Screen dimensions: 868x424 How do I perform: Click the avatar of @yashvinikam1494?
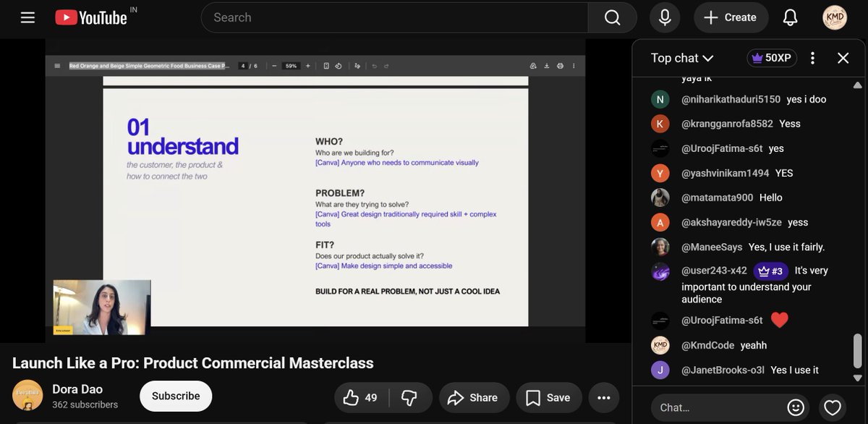(x=660, y=173)
